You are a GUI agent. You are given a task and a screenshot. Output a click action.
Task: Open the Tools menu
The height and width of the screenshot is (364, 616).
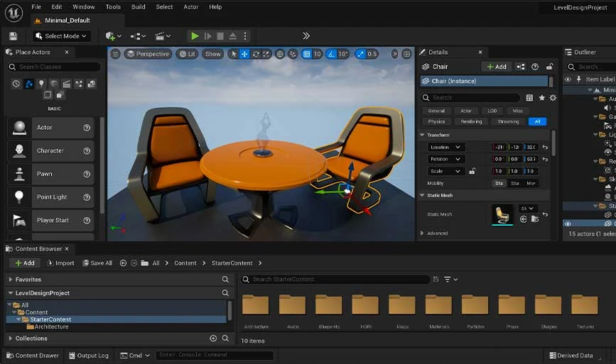pyautogui.click(x=113, y=6)
